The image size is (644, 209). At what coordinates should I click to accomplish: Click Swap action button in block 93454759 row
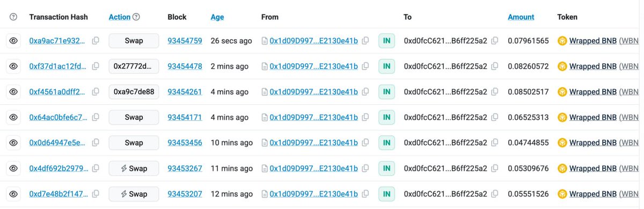pyautogui.click(x=134, y=41)
